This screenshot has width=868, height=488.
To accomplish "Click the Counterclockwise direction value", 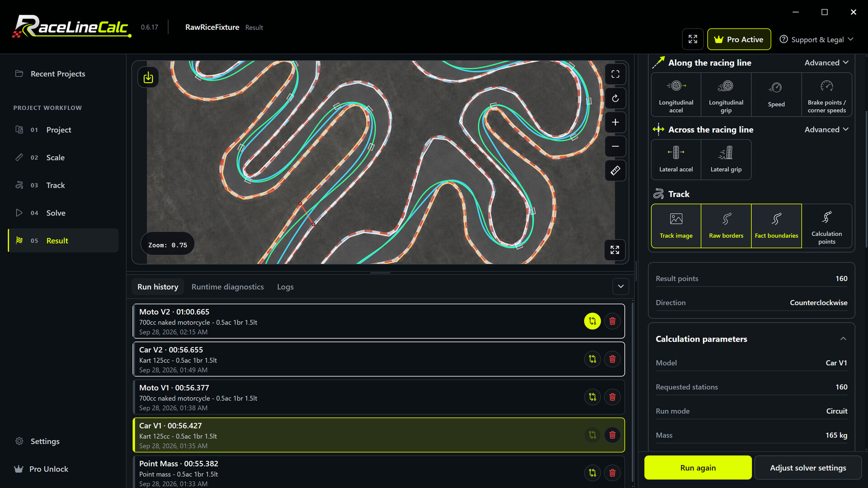I will pyautogui.click(x=818, y=303).
